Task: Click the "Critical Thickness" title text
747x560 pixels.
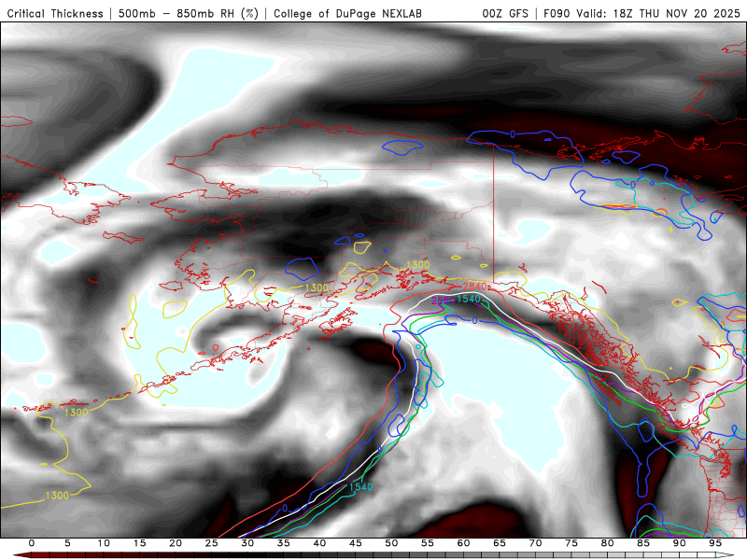Action: click(x=55, y=14)
